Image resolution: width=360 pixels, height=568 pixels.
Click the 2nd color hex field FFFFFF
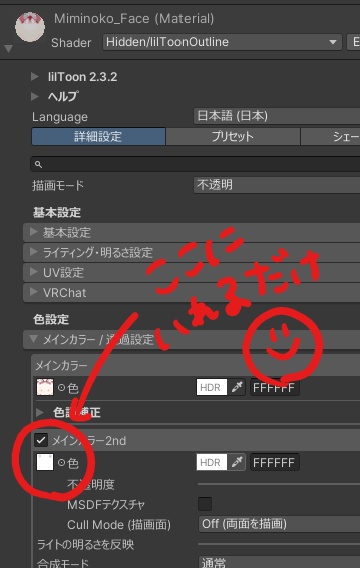tap(275, 462)
